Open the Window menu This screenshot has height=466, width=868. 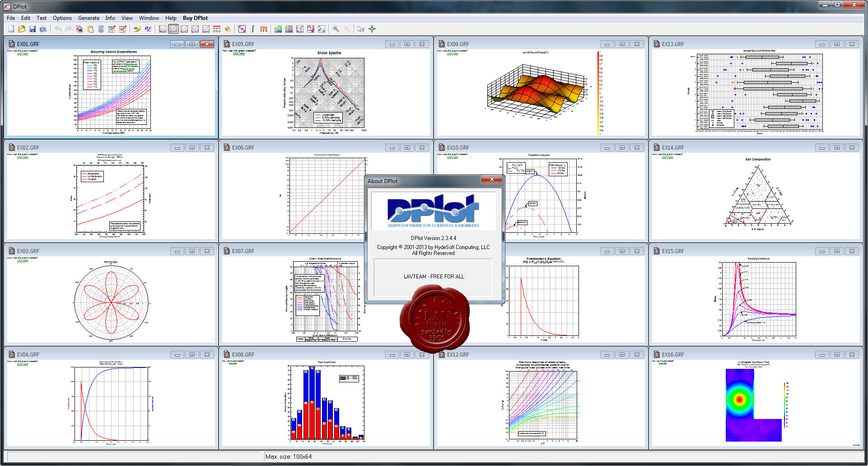(149, 18)
